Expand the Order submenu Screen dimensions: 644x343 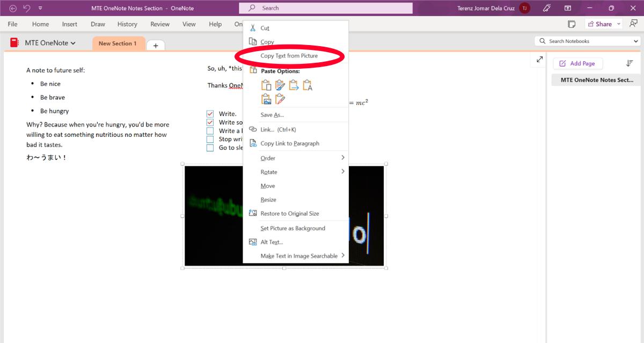coord(268,157)
